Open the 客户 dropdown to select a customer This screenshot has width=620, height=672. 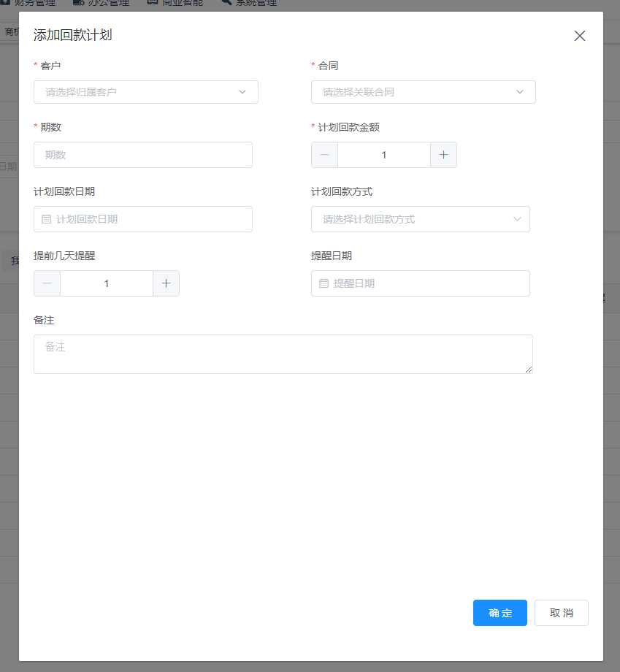click(x=145, y=92)
